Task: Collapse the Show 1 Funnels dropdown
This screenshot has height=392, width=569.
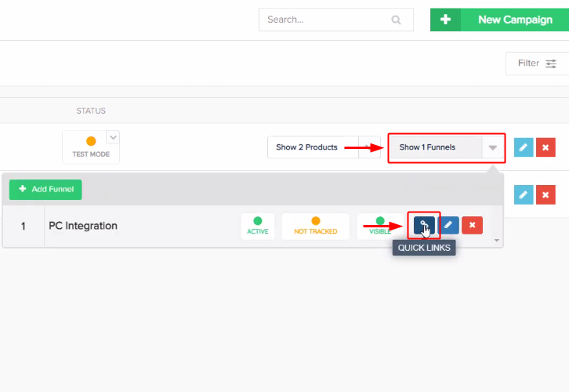Action: 492,147
